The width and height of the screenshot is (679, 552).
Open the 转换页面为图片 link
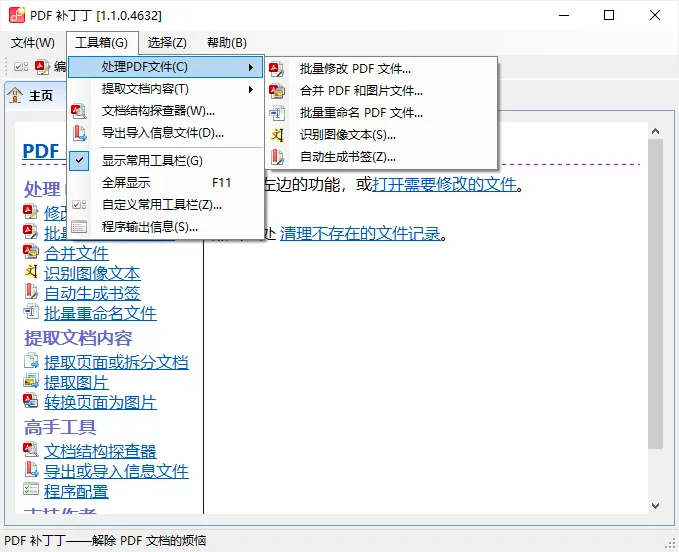100,402
